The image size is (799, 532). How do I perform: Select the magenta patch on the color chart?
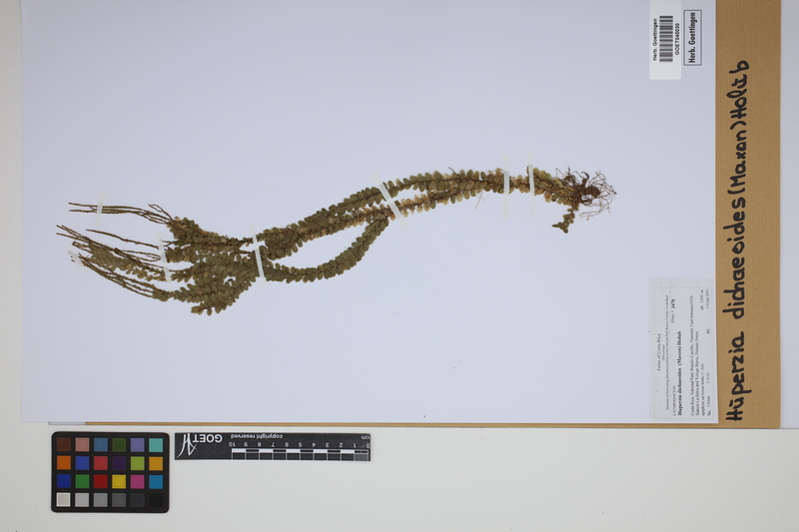click(137, 481)
